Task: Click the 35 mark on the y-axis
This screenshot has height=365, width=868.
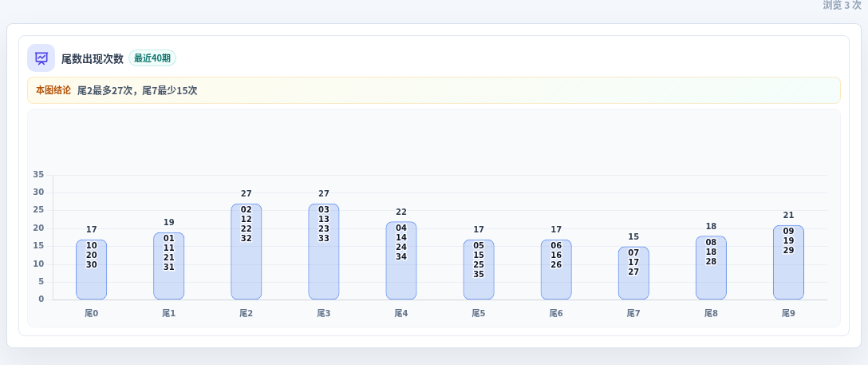Action: click(38, 174)
